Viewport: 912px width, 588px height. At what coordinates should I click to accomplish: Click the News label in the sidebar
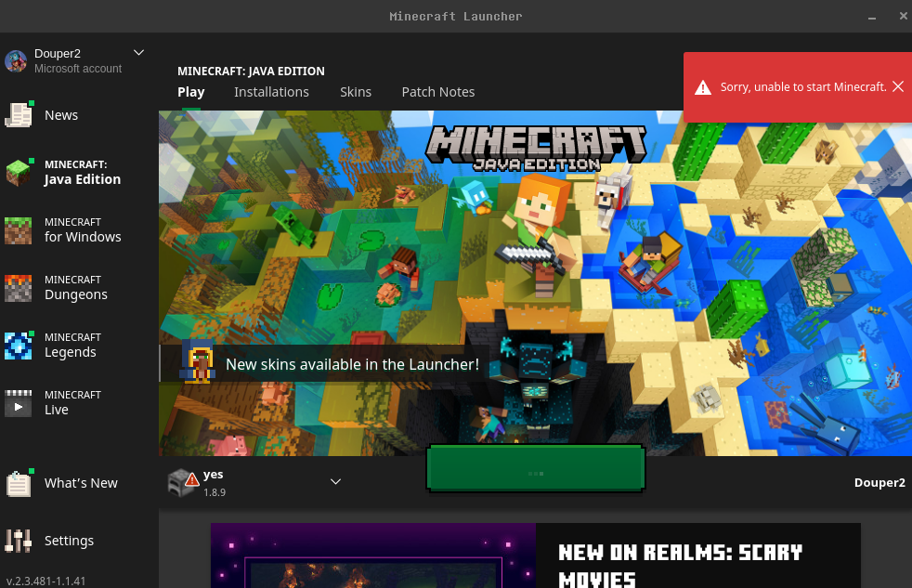[x=61, y=115]
